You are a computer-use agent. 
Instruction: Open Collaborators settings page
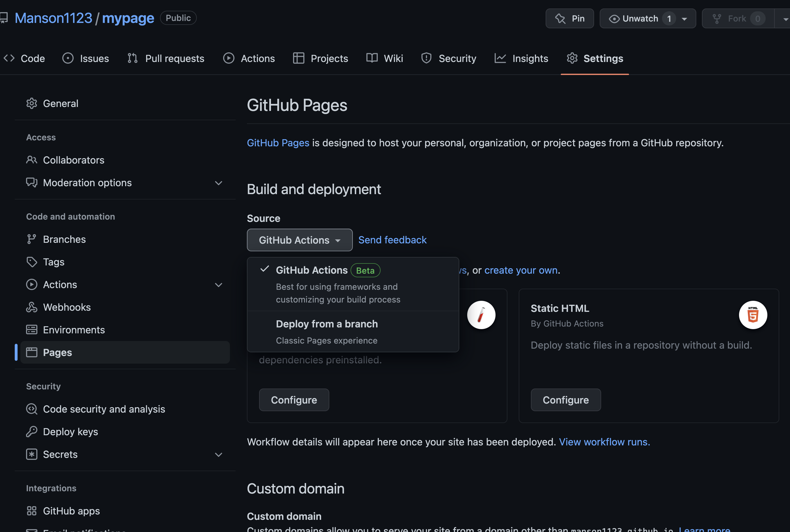click(x=125, y=160)
